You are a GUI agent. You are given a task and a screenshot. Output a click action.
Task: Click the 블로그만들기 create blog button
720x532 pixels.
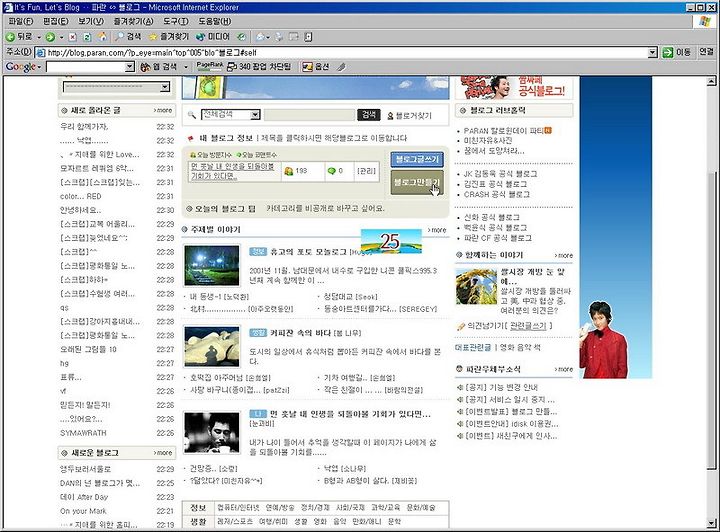tap(417, 182)
